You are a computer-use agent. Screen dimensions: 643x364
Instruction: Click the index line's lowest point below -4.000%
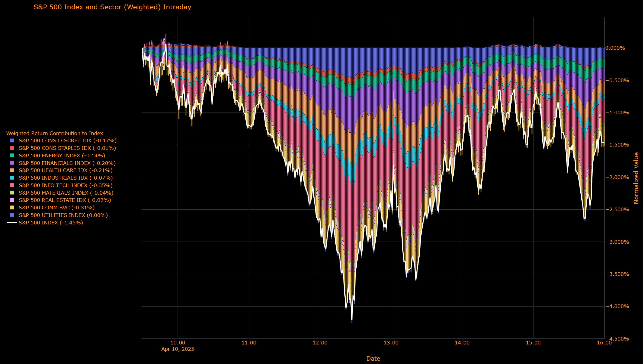tap(352, 320)
